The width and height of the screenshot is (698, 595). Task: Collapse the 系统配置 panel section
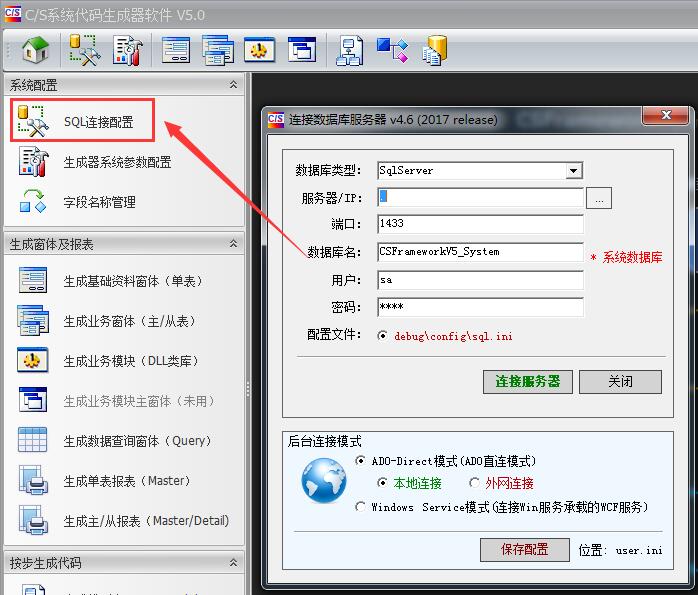[x=234, y=85]
